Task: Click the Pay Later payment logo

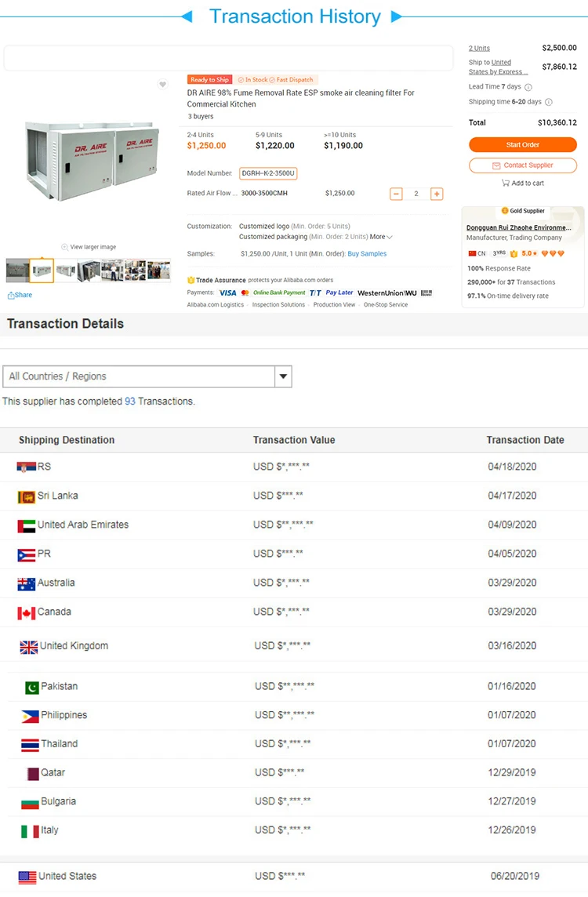Action: point(339,292)
